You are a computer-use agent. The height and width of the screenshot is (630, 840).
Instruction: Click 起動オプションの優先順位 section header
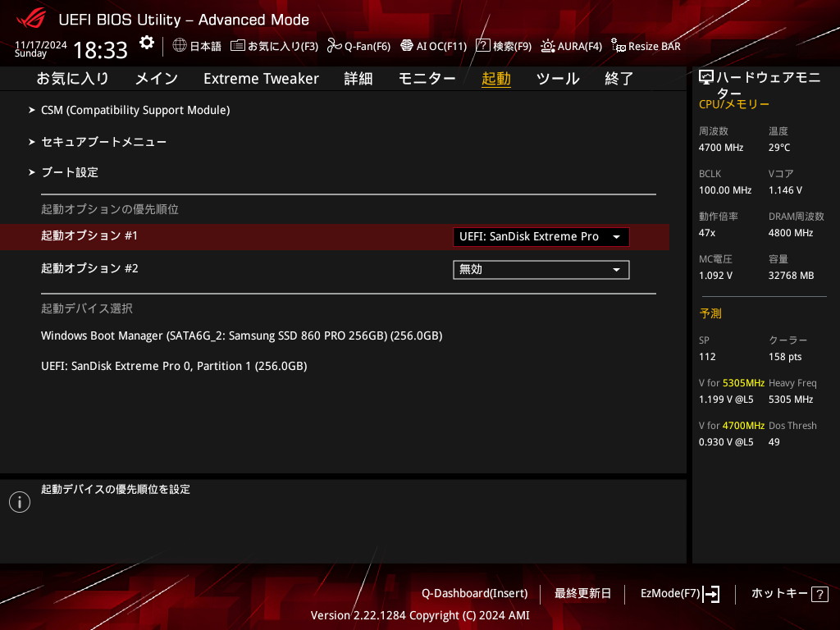tap(110, 209)
